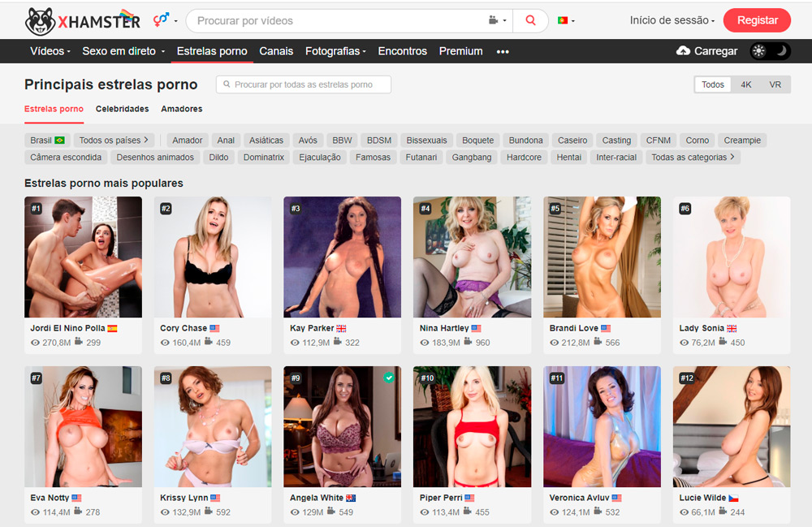Click the video search input field
This screenshot has width=812, height=527.
tap(337, 21)
